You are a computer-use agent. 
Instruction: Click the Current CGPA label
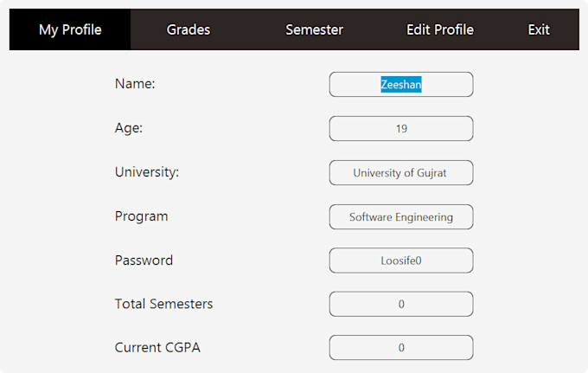tap(163, 348)
